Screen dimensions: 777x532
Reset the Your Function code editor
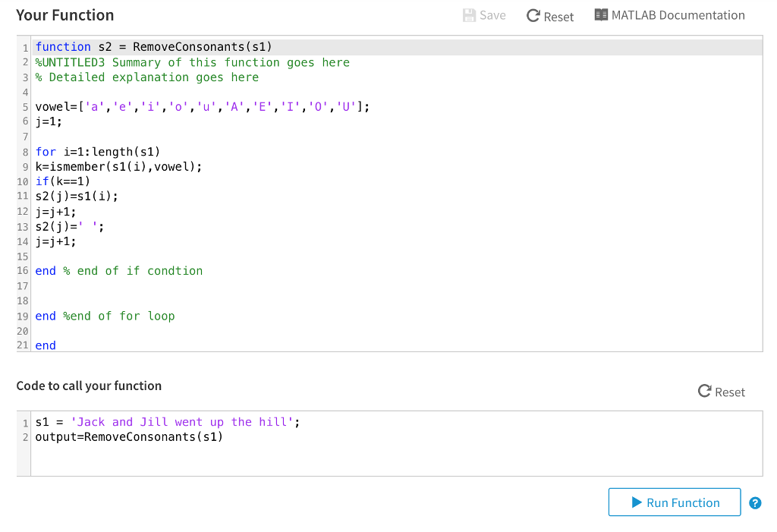[550, 17]
